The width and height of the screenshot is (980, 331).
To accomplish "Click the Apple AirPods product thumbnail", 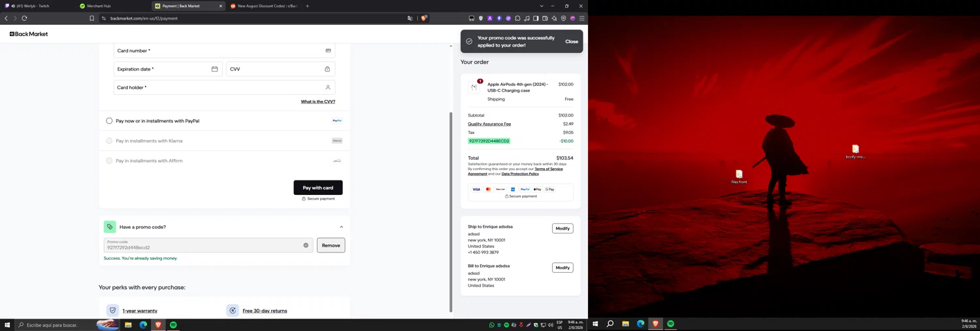I will tap(474, 87).
